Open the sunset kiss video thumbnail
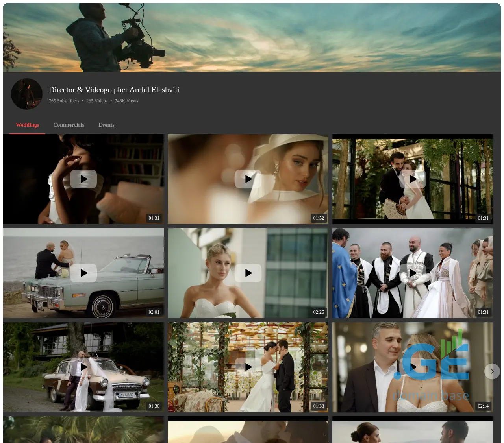The image size is (504, 443). click(x=248, y=431)
